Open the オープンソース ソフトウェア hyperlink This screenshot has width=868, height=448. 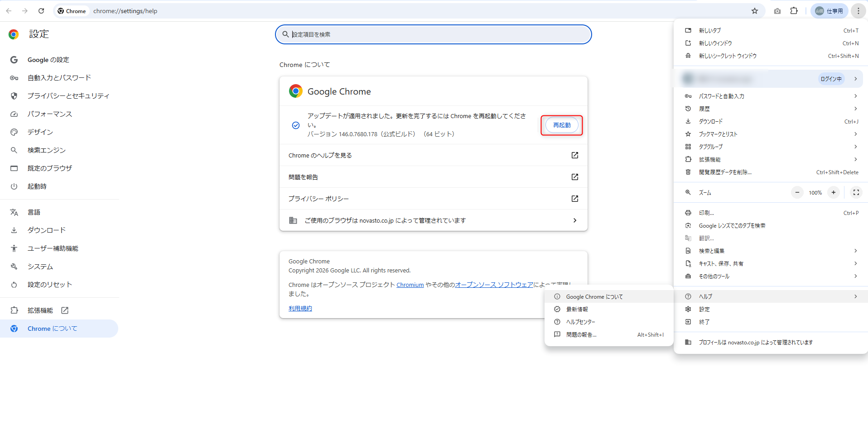(494, 285)
